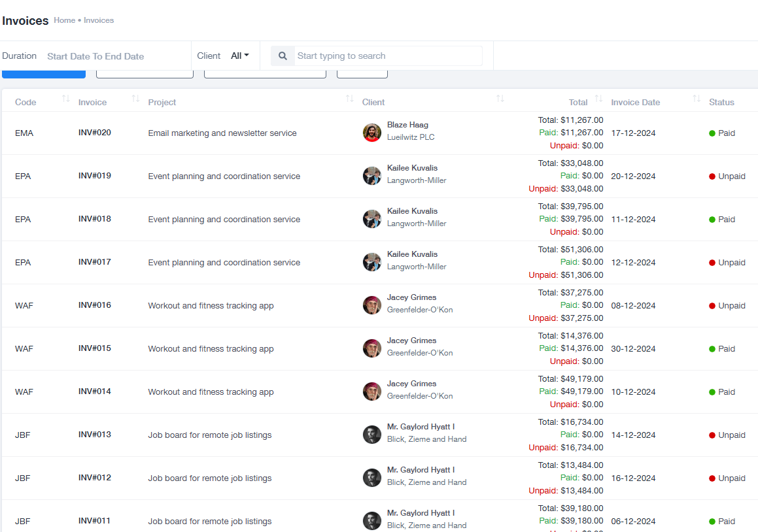Sort table by Invoice column arrows
The width and height of the screenshot is (758, 532).
click(135, 99)
